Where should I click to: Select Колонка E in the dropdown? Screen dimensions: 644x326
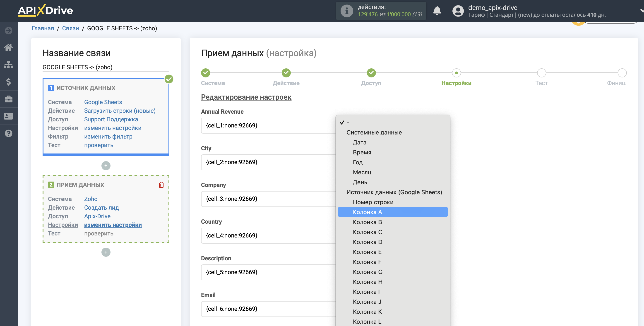tap(392, 252)
